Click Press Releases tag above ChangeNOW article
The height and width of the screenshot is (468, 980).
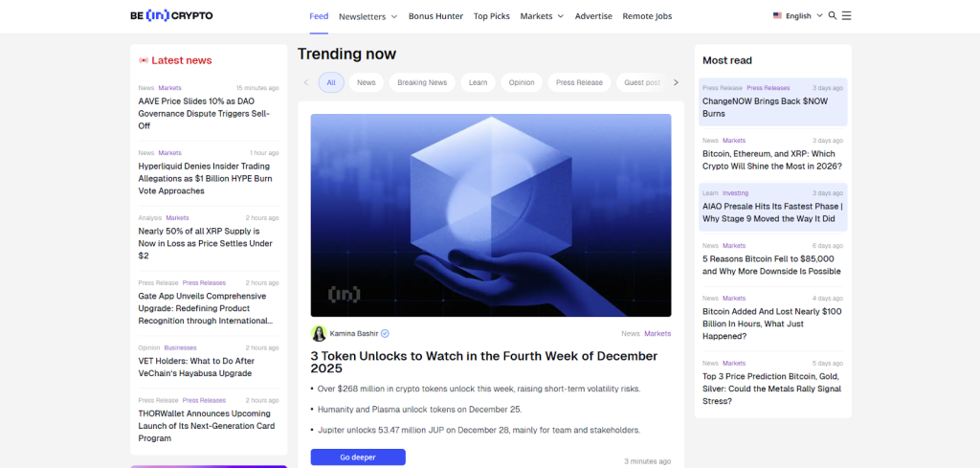[x=768, y=88]
